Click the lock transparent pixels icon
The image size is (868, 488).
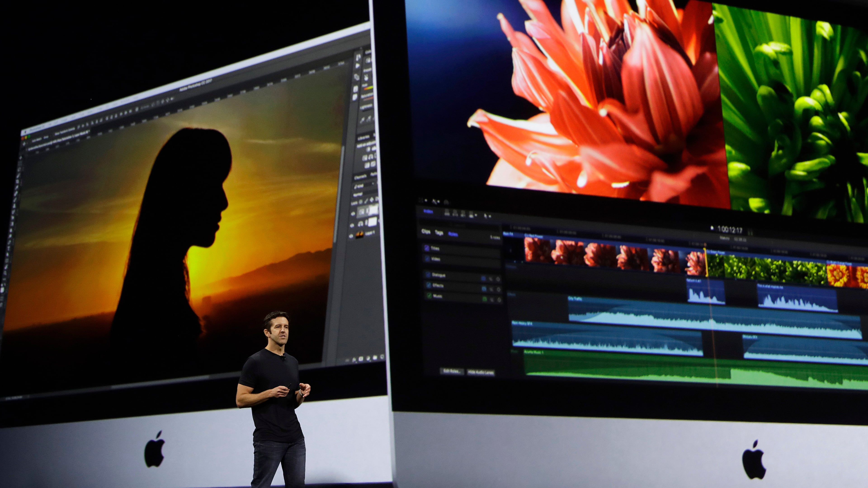(361, 202)
